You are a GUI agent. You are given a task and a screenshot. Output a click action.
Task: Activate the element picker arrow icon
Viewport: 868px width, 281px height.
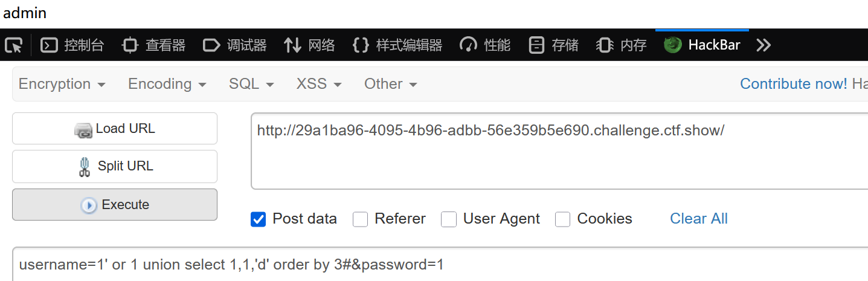(x=13, y=45)
